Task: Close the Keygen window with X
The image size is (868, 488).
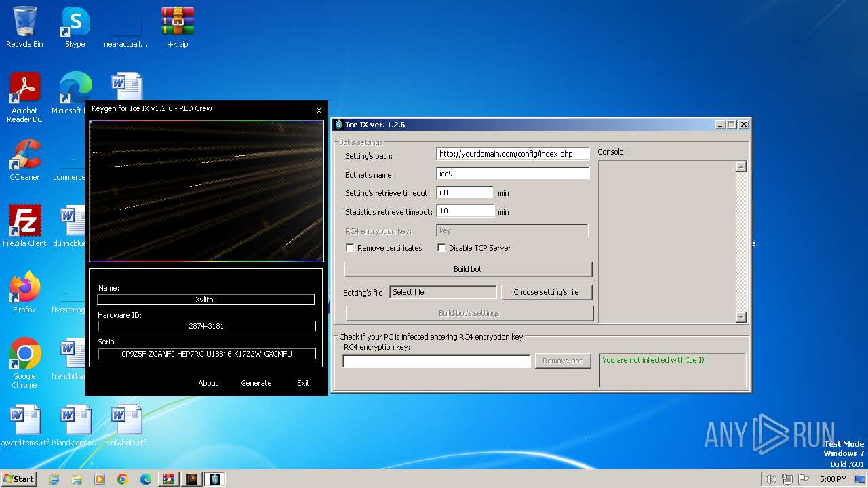Action: click(x=319, y=110)
